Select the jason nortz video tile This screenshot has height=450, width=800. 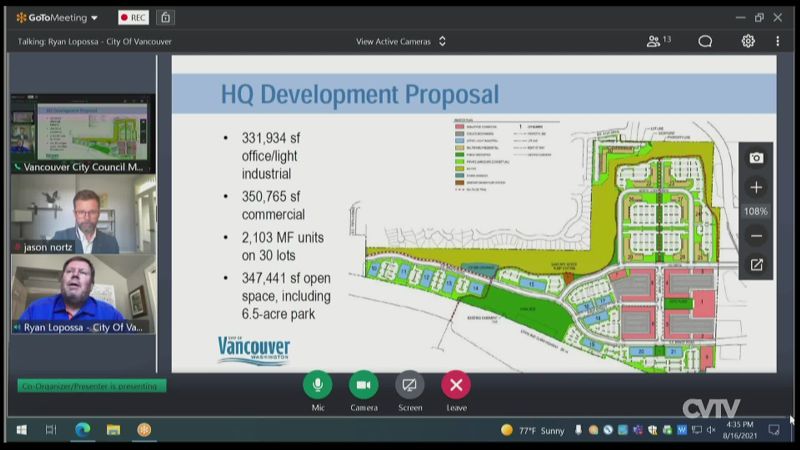coord(83,214)
